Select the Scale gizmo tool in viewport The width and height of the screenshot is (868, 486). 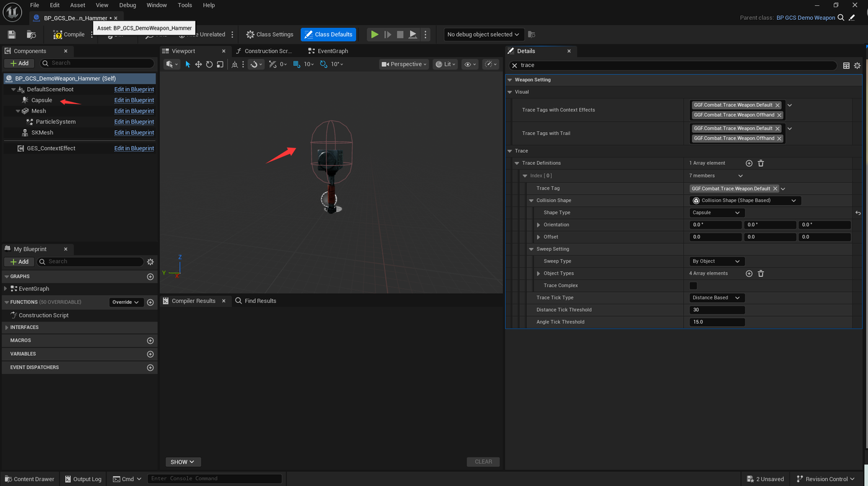click(220, 64)
